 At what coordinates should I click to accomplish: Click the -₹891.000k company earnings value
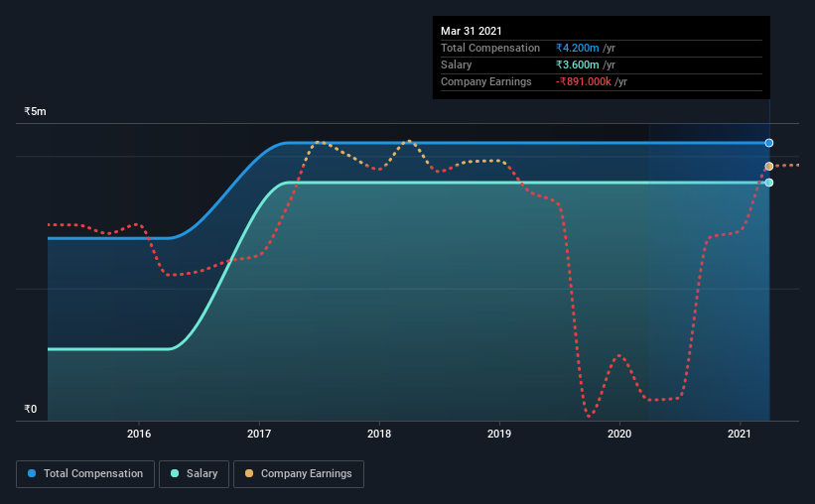583,81
